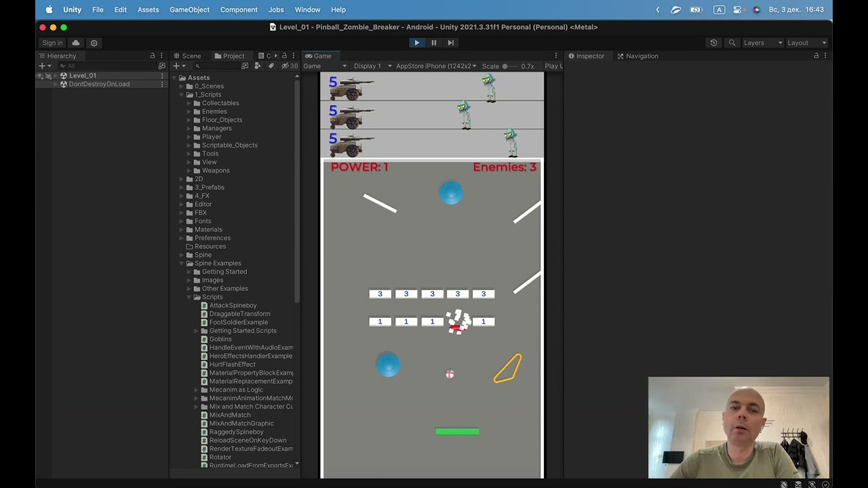Open the Hierarchy panel kebab menu

pos(161,56)
